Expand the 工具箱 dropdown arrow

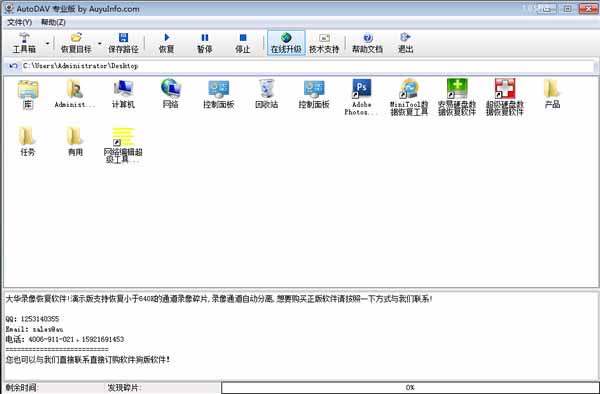tap(47, 43)
